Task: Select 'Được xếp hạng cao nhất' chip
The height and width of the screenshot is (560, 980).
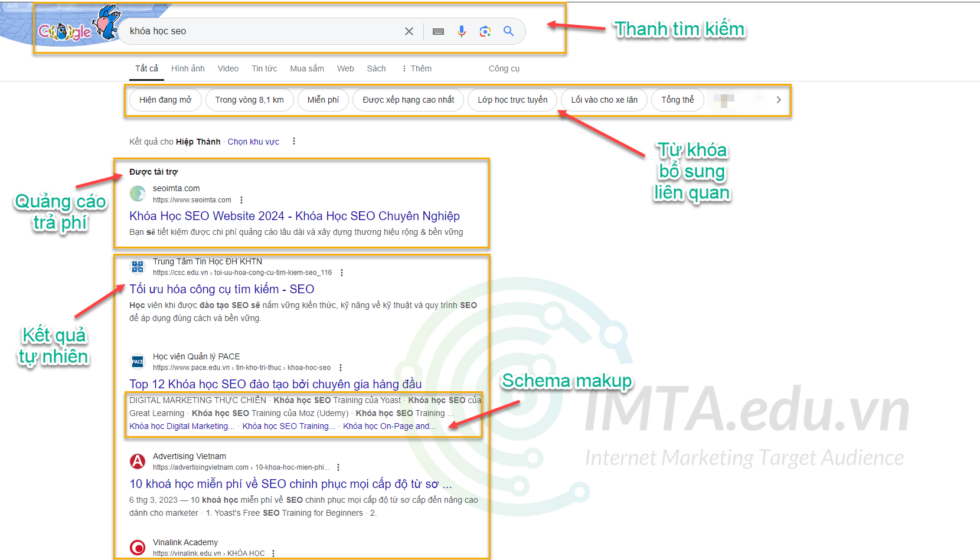Action: click(409, 100)
